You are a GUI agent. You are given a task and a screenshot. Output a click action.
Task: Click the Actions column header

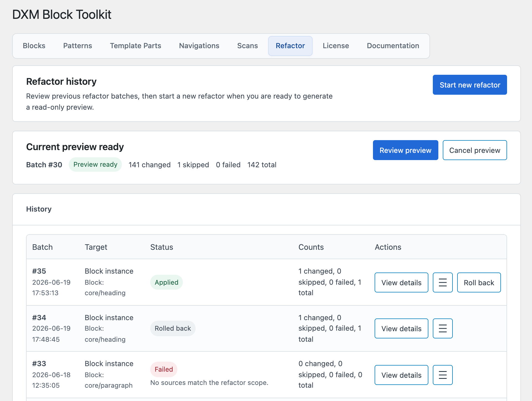[388, 247]
